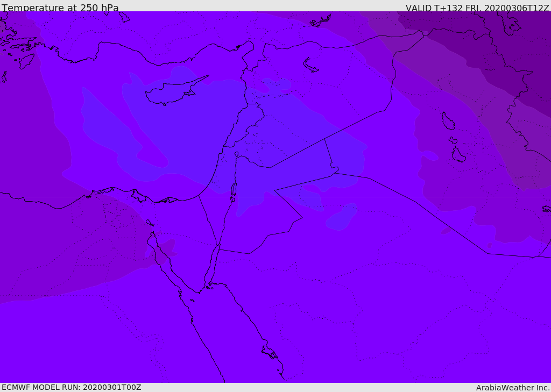The image size is (551, 392).
Task: Click the Sea of Galilee outline
Action: [237, 154]
